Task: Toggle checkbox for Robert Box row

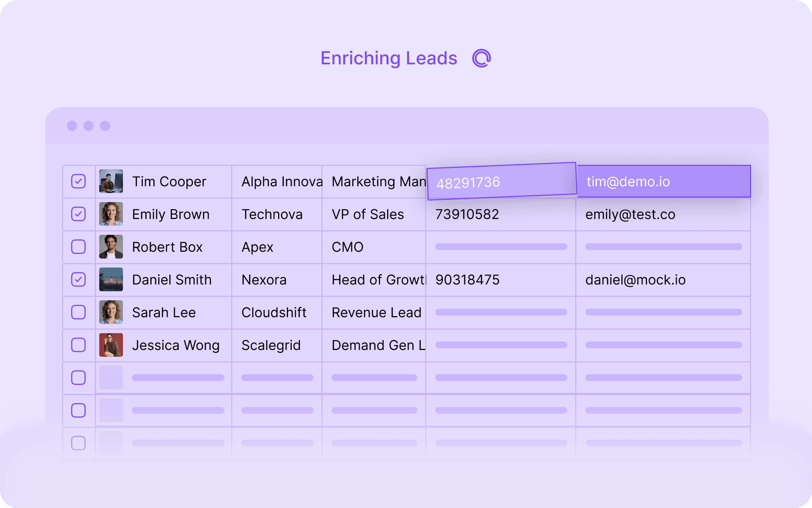Action: [x=78, y=247]
